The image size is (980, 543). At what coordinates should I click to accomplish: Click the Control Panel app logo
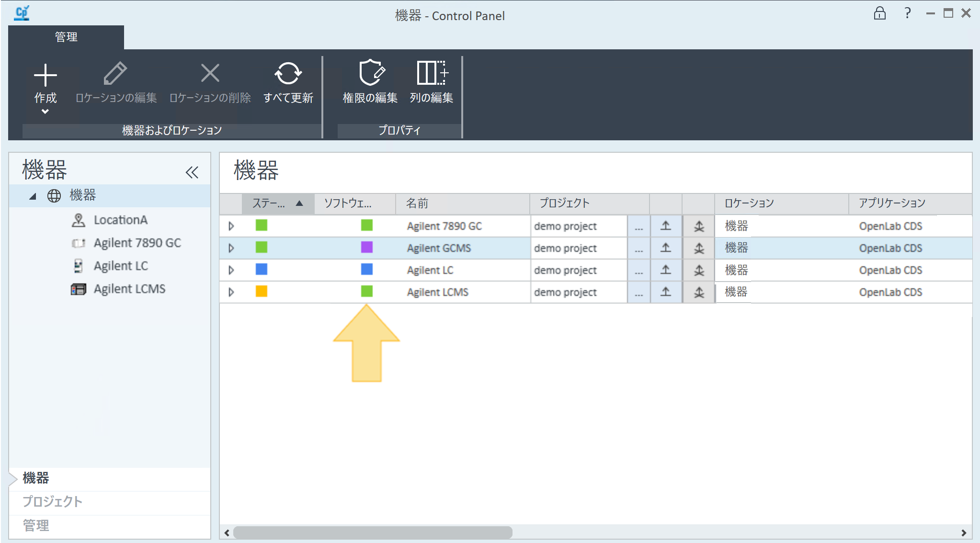(x=22, y=13)
